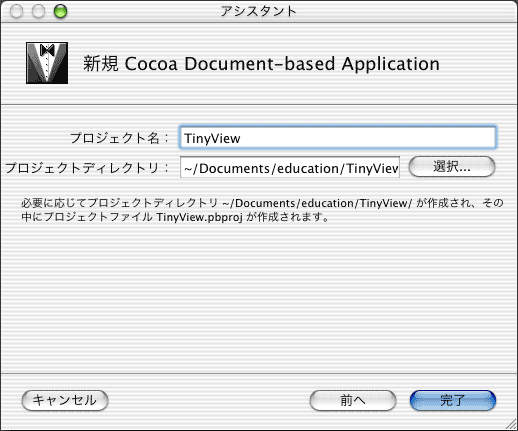The image size is (518, 431).
Task: Click the TinyView.pbproj text in the description
Action: point(199,217)
